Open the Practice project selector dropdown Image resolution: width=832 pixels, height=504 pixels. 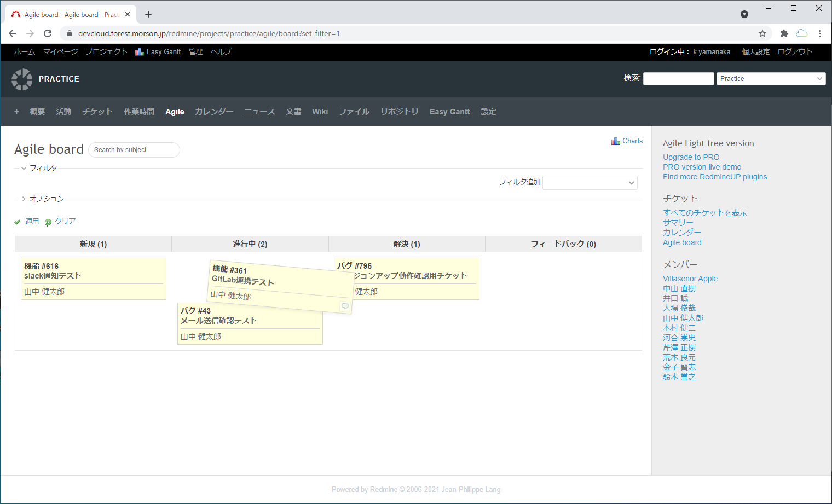click(x=770, y=79)
